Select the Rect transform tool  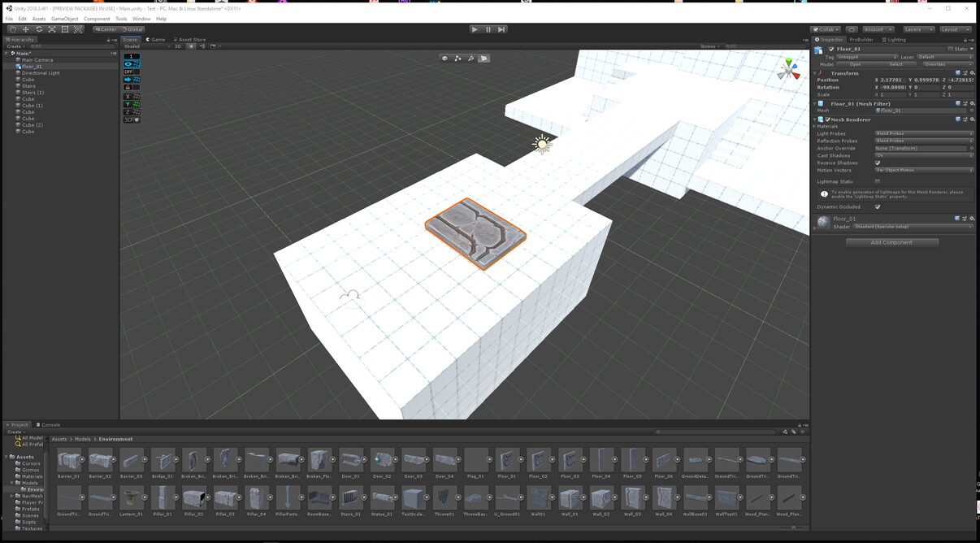point(65,30)
